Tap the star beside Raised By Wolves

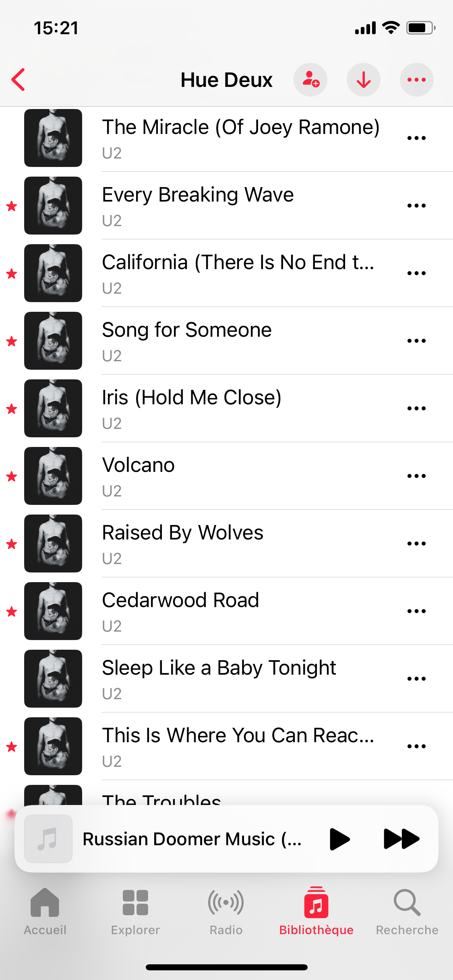[12, 544]
